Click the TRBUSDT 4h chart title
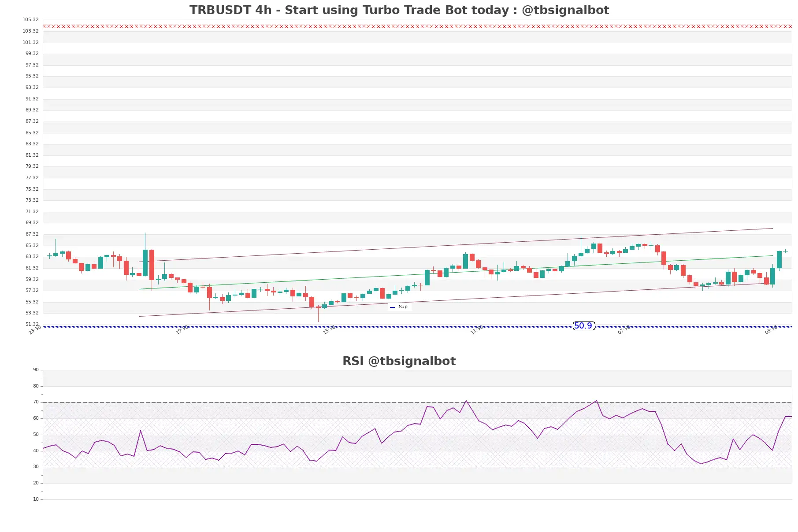Screen dimensions: 798x532 click(x=399, y=10)
